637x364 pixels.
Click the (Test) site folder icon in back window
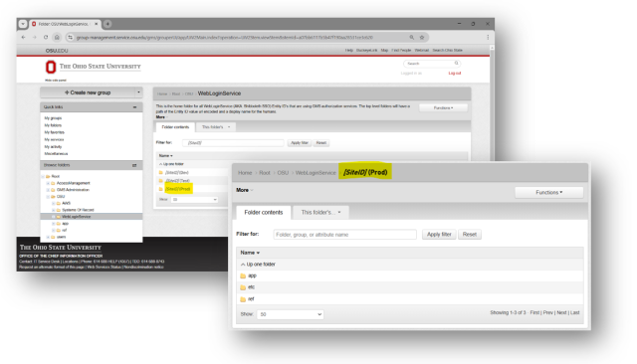[x=161, y=181]
